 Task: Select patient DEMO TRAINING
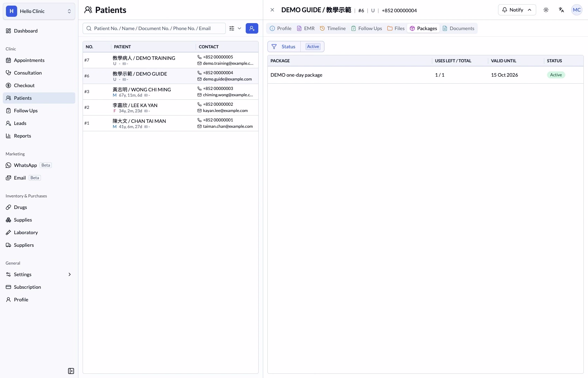(170, 60)
